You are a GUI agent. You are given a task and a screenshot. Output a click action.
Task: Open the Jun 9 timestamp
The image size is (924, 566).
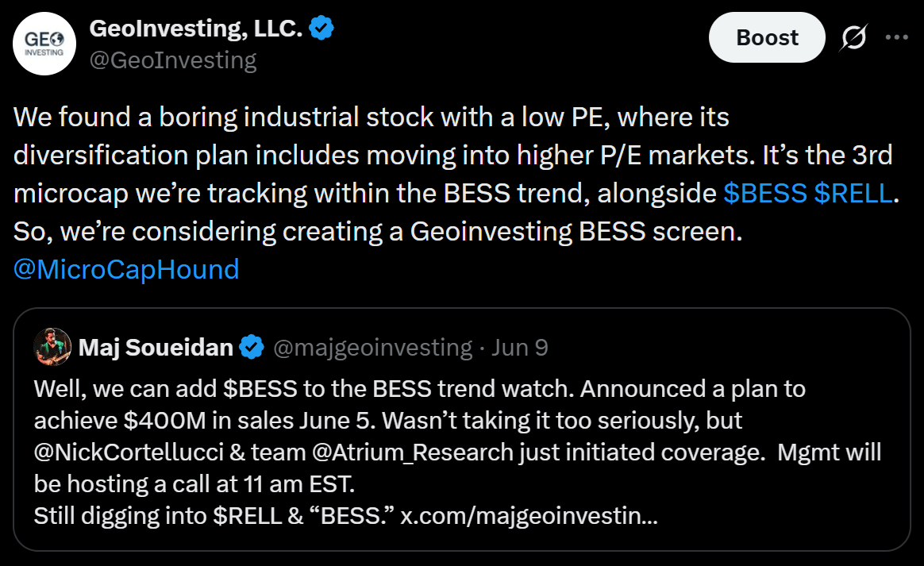(520, 347)
